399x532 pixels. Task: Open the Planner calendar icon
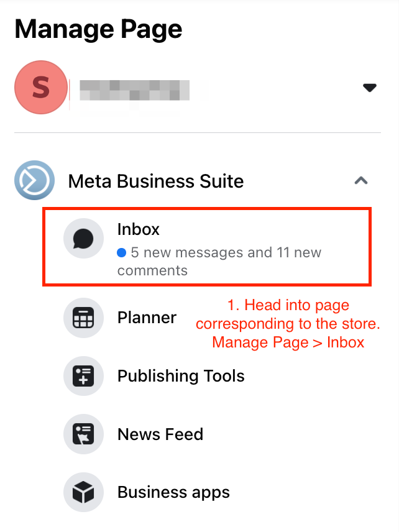83,318
